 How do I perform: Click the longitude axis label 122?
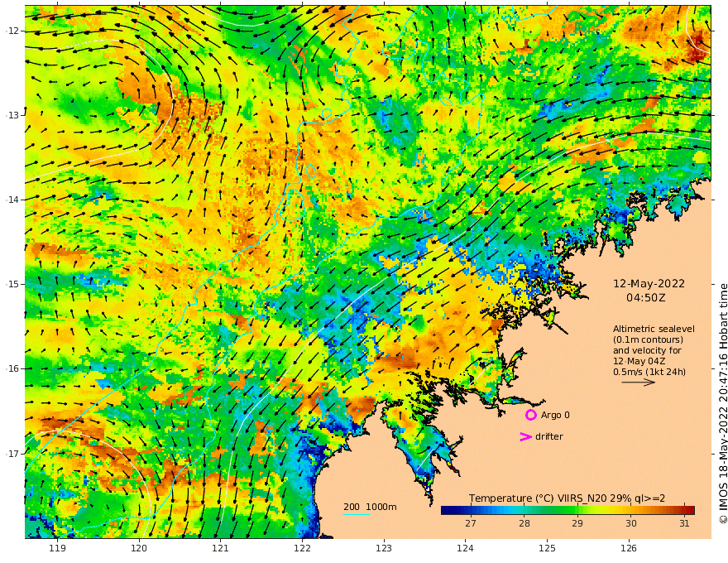pos(302,548)
